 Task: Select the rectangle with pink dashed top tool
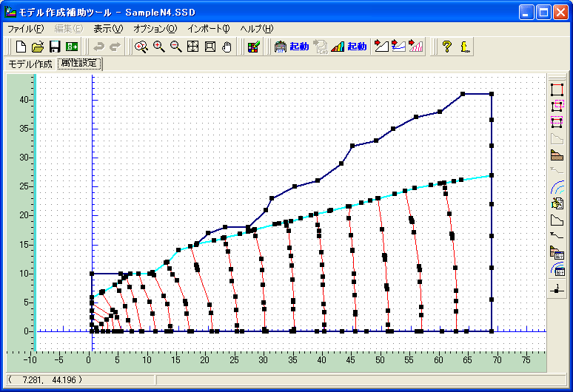click(557, 122)
